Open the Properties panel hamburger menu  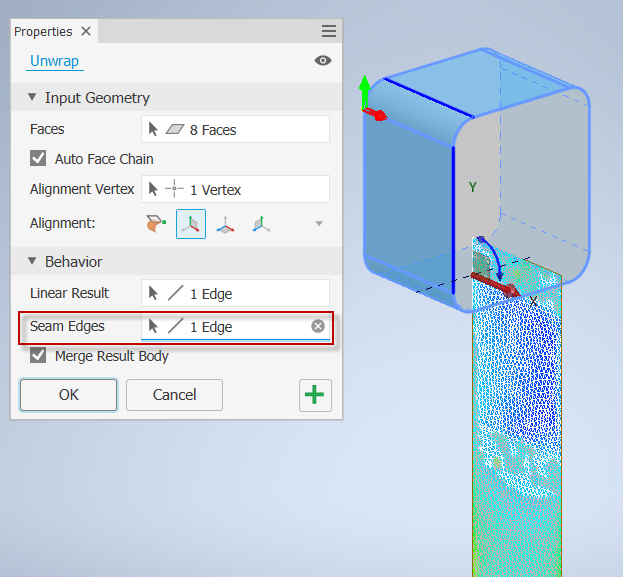(329, 31)
